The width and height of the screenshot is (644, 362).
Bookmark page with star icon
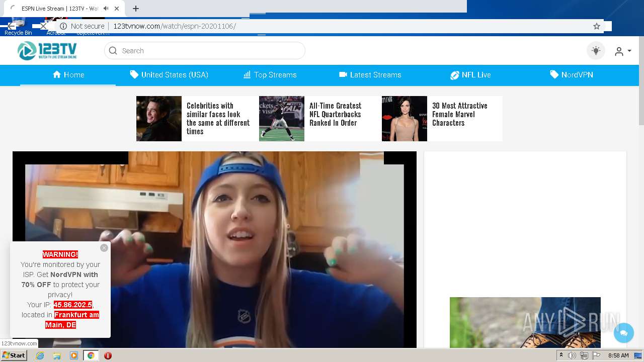tap(597, 26)
